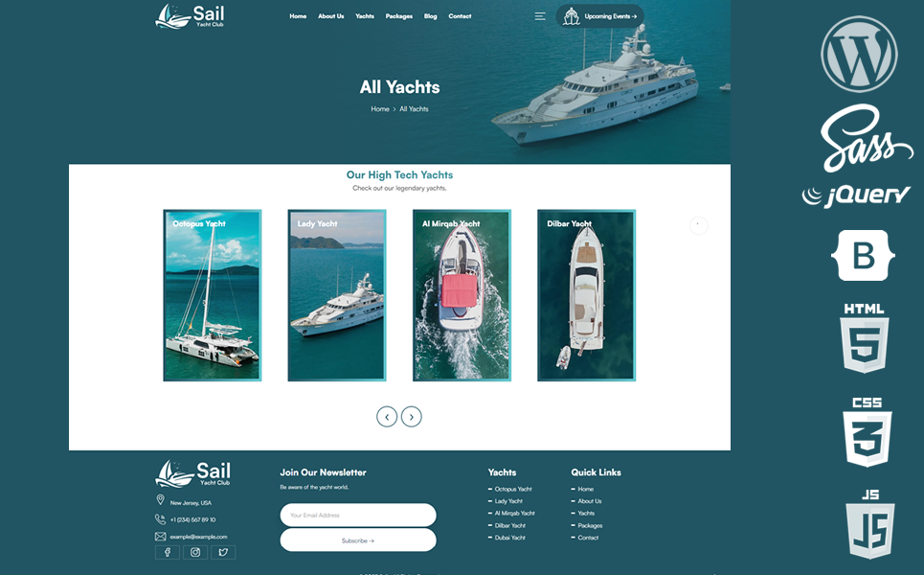Click the Subscribe button
The height and width of the screenshot is (575, 924).
[358, 540]
